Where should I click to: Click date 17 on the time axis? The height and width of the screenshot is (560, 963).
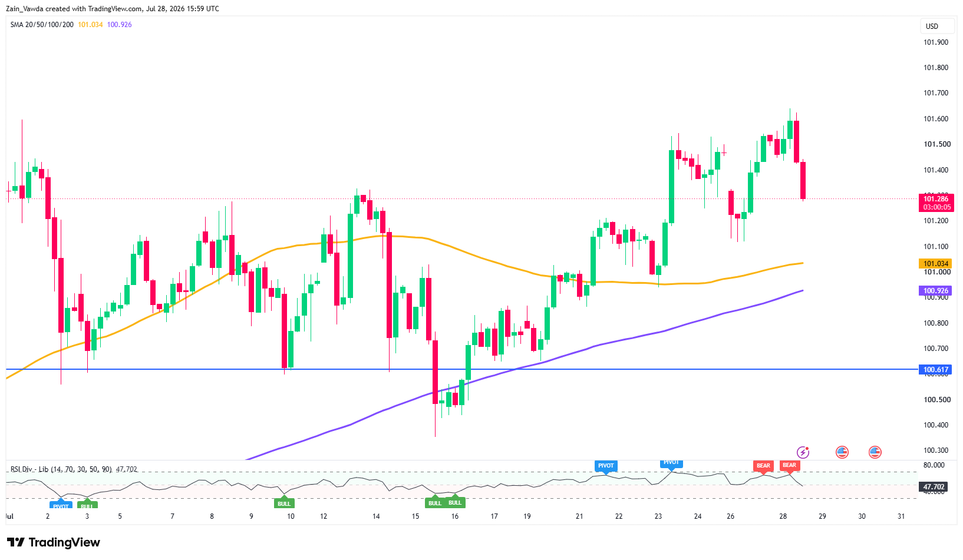[494, 516]
